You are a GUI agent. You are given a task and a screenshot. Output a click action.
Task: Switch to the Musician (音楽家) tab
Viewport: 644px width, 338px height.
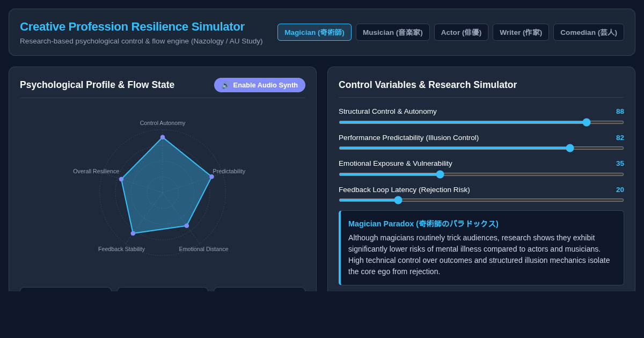pyautogui.click(x=393, y=32)
